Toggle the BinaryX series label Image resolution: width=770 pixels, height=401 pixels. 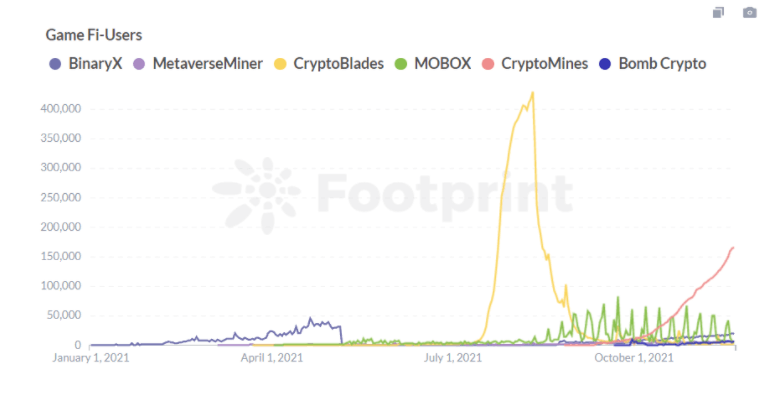(x=97, y=64)
